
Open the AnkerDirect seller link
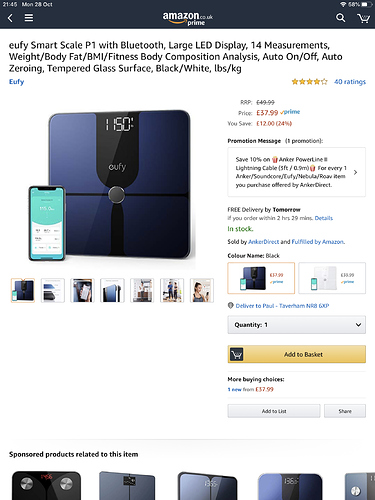[264, 242]
